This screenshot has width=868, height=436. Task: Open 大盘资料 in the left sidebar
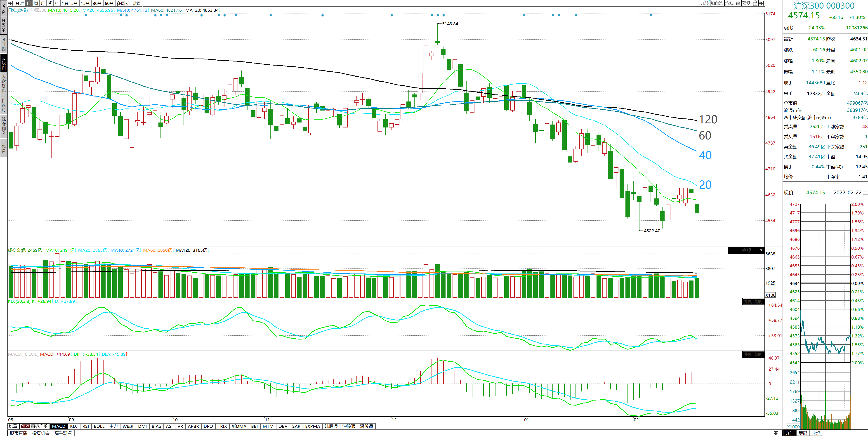[3, 84]
